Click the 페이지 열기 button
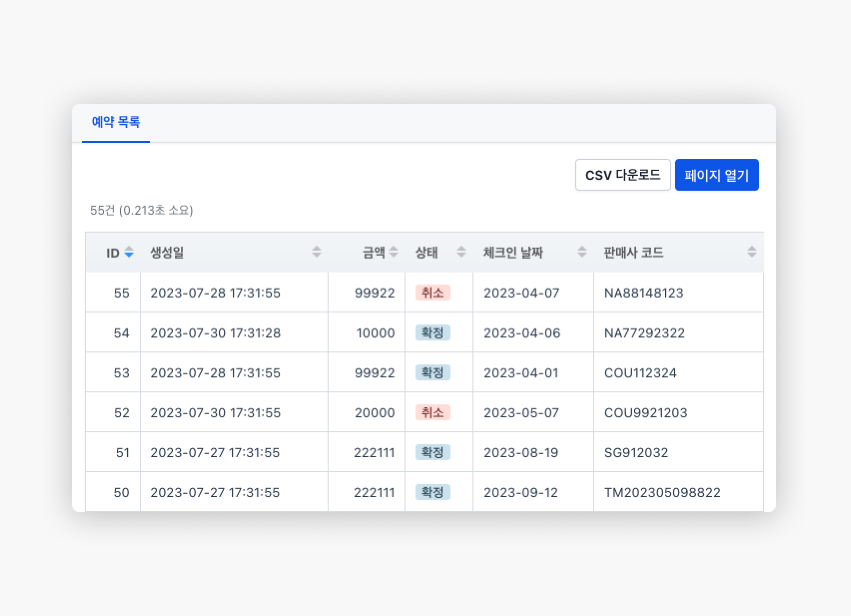Image resolution: width=851 pixels, height=616 pixels. [717, 175]
